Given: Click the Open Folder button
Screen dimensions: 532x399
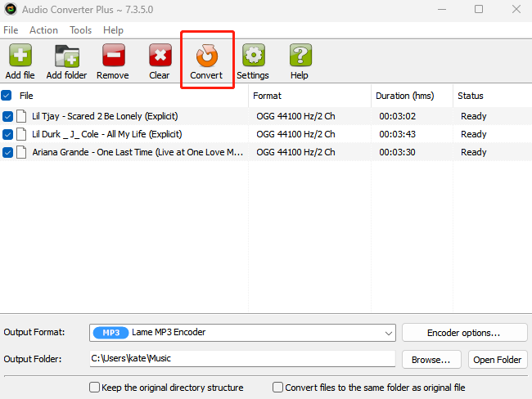Looking at the screenshot, I should click(498, 359).
